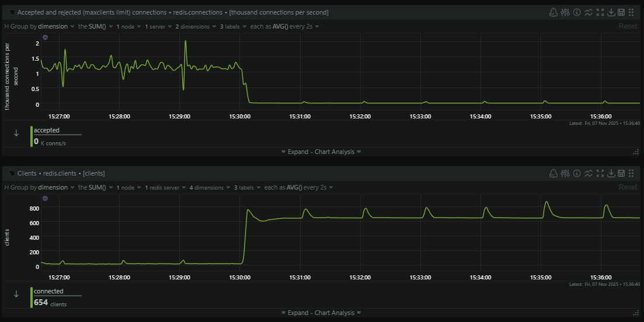The height and width of the screenshot is (322, 644).
Task: Open redis.connections chart in full screen
Action: (600, 12)
